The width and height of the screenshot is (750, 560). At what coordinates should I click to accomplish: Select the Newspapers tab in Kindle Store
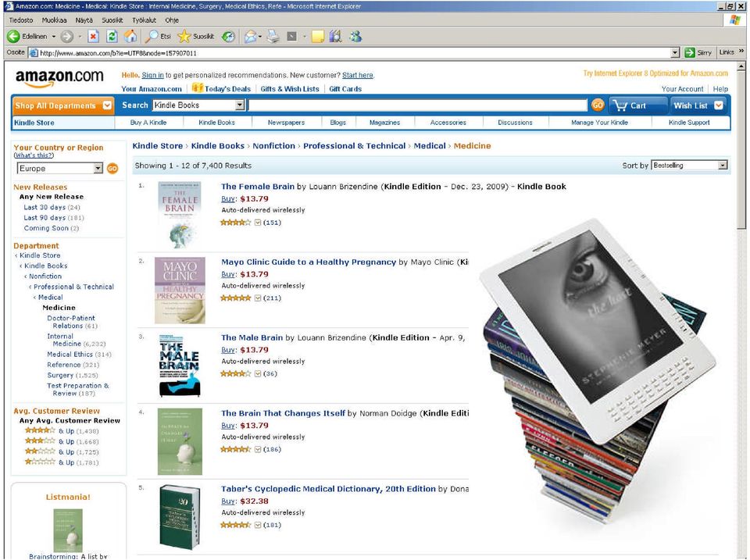click(x=286, y=123)
